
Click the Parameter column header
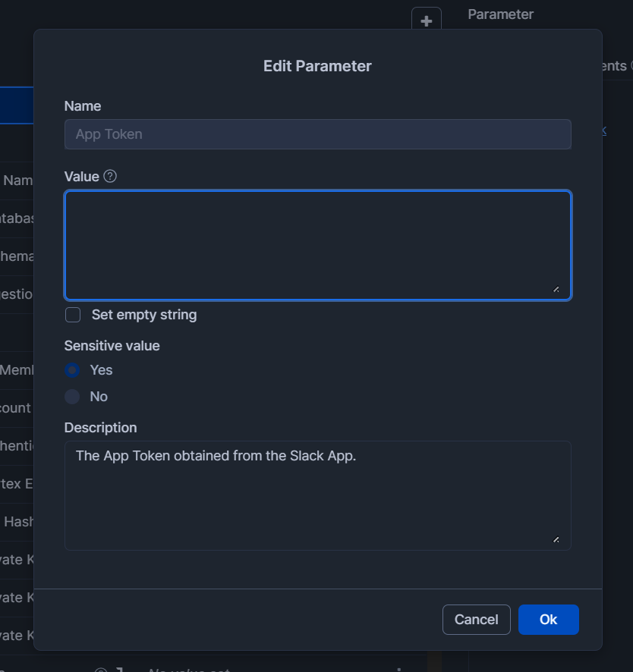pos(500,14)
